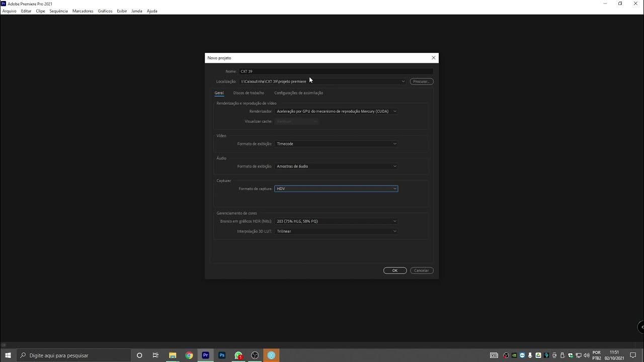Open WhatsApp from the taskbar
The height and width of the screenshot is (362, 644).
coord(238,355)
